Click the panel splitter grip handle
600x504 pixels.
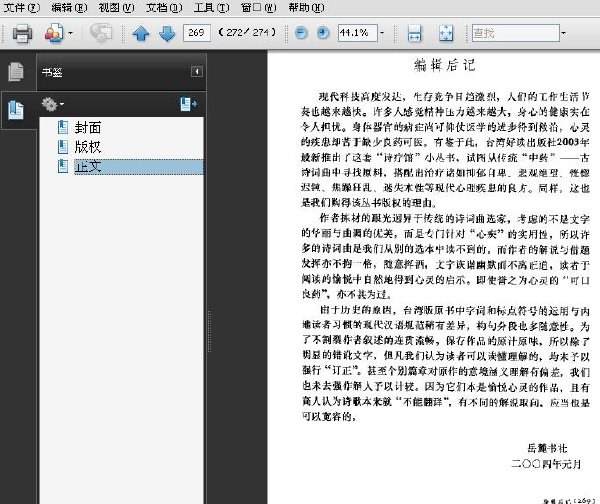coord(209,331)
